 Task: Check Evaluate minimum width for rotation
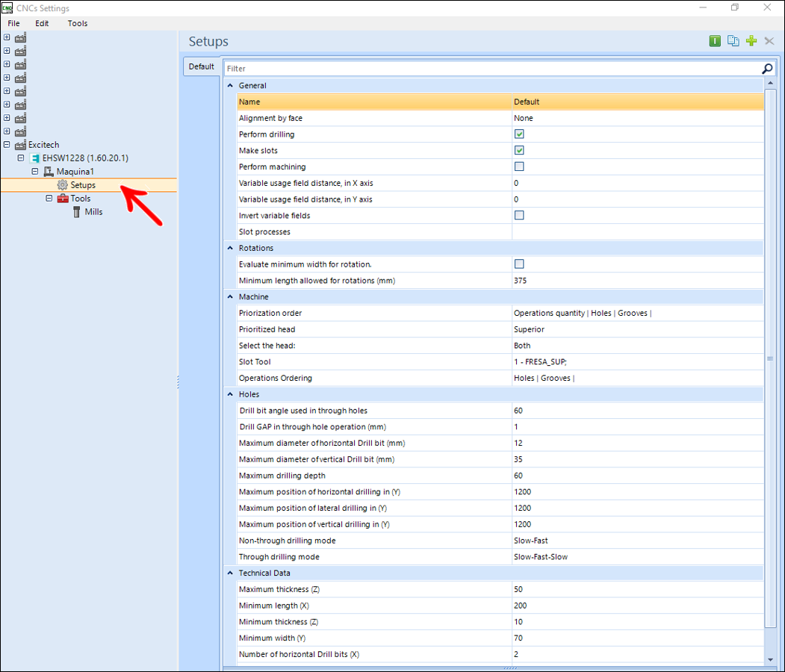point(519,264)
